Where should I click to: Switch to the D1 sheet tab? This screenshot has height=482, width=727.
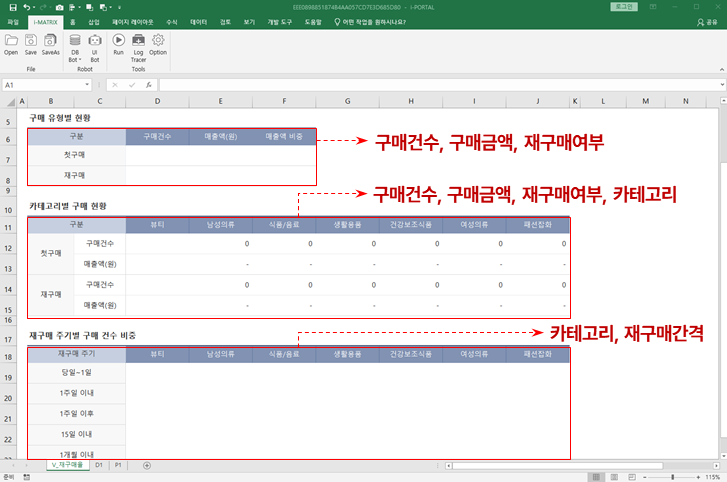tap(99, 465)
